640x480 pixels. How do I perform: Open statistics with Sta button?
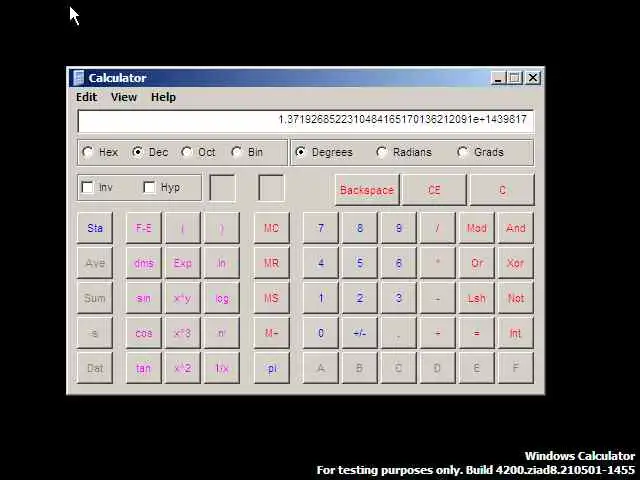[x=95, y=228]
